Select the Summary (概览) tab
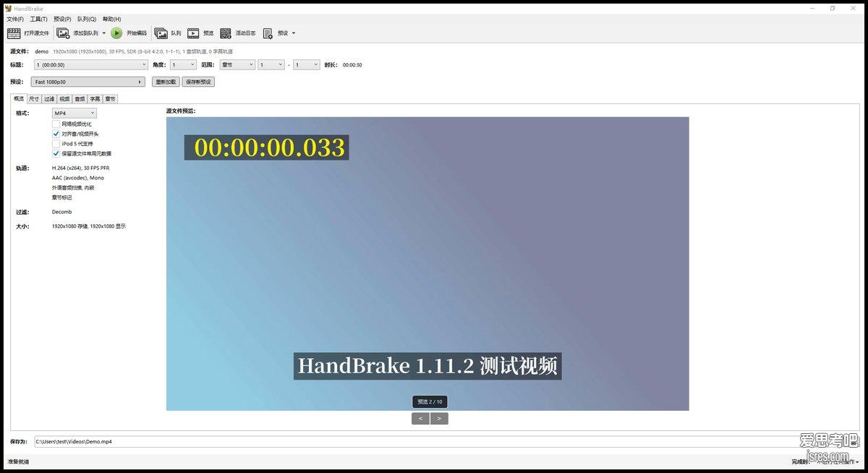Image resolution: width=868 pixels, height=473 pixels. coord(19,98)
